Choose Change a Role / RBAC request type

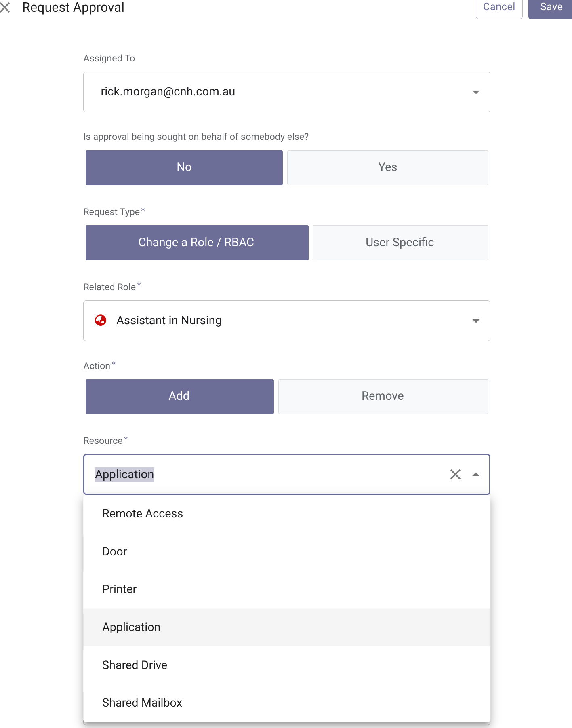click(x=197, y=243)
